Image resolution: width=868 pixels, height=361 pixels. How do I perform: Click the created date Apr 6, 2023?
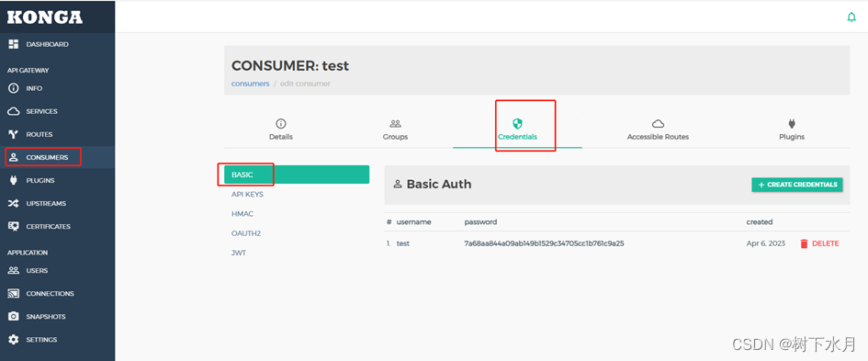tap(766, 243)
